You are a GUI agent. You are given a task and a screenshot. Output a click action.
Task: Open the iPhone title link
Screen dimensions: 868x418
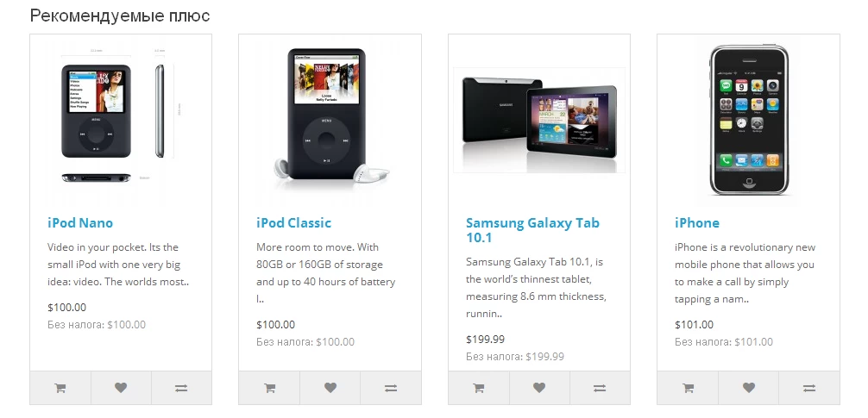(697, 223)
